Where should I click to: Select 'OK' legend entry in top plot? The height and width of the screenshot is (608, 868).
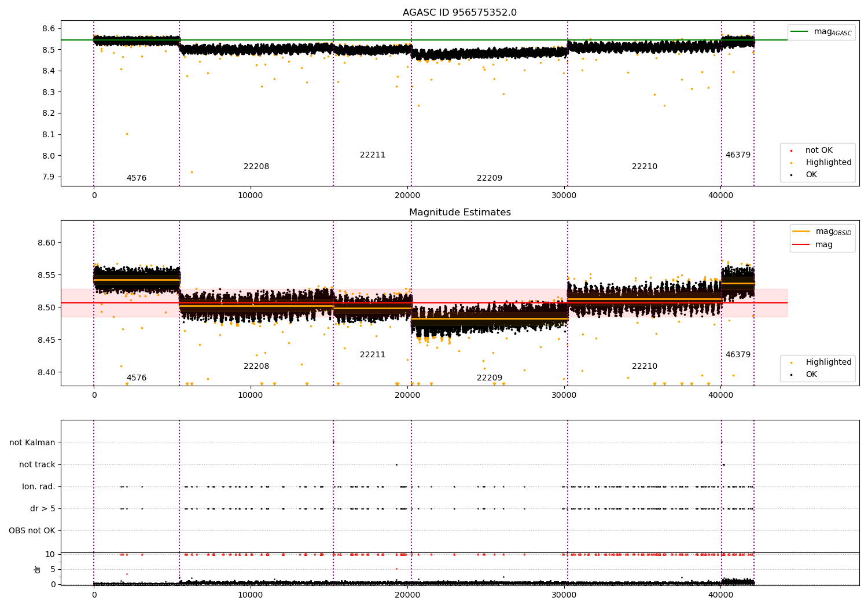click(x=811, y=175)
